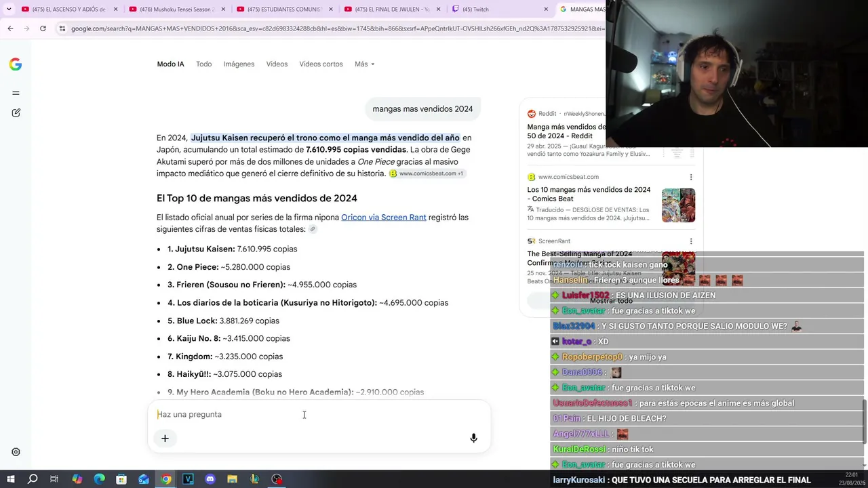Open OBS Studio from the taskbar
This screenshot has height=488, width=868.
277,479
